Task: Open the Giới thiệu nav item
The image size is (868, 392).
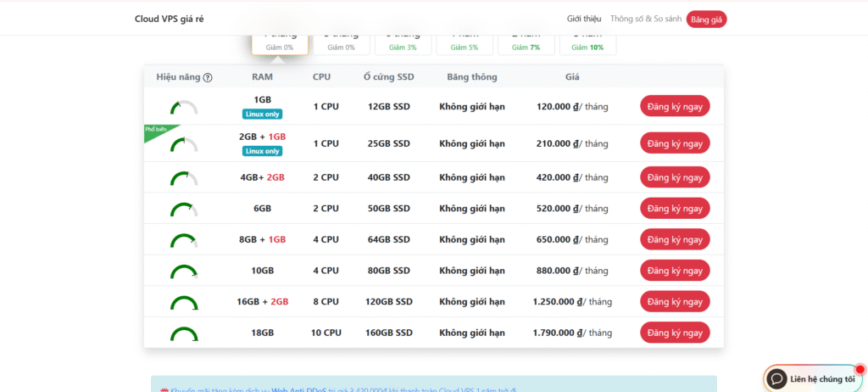Action: pyautogui.click(x=584, y=19)
